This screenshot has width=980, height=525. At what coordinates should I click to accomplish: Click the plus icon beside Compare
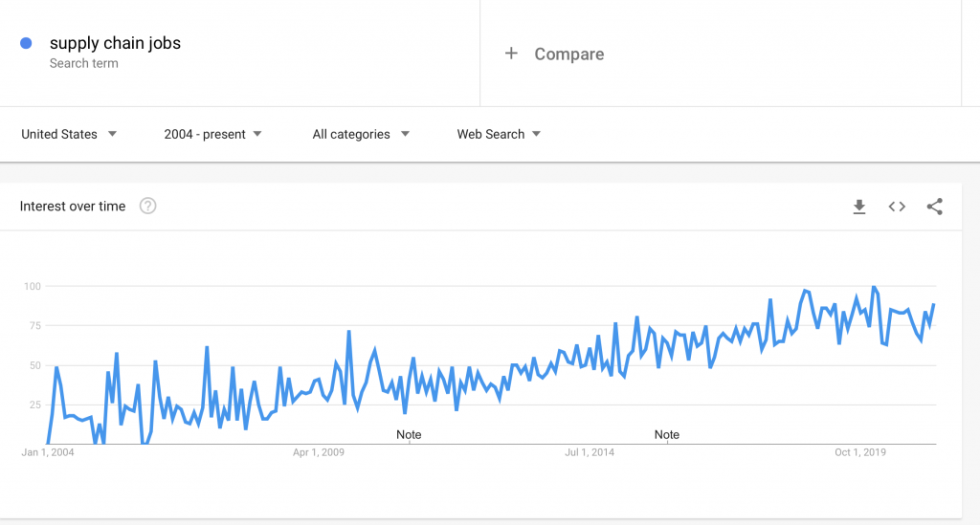click(511, 54)
